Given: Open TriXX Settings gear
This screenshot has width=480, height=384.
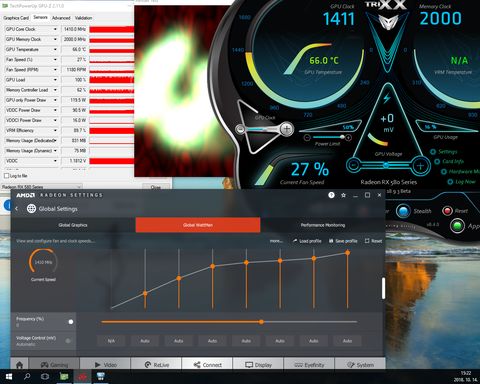Looking at the screenshot, I should [433, 152].
